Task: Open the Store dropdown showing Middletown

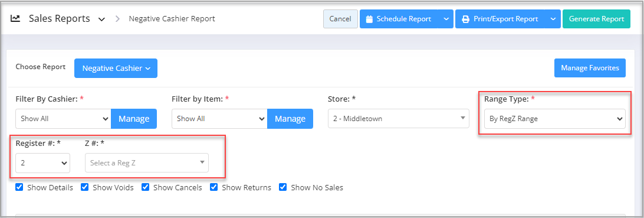Action: [x=399, y=119]
